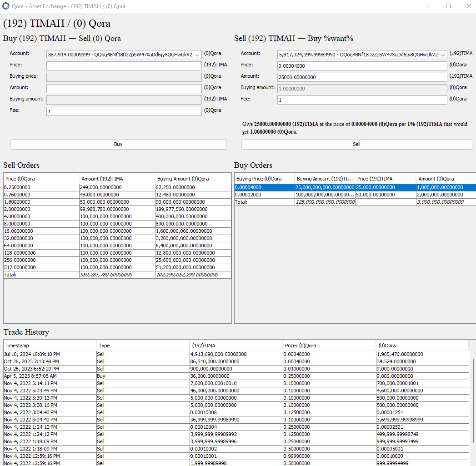The height and width of the screenshot is (466, 476).
Task: Click Buy Orders Buying Amount (192)TI... header
Action: click(325, 179)
